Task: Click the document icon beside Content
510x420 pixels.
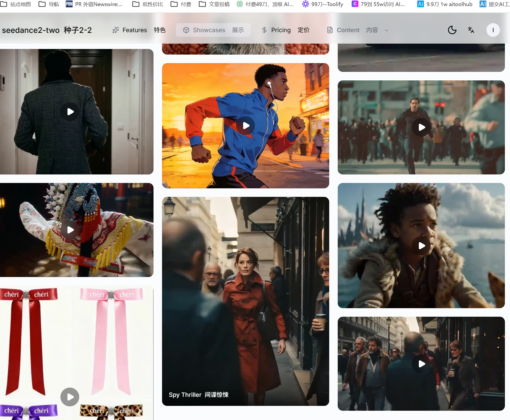Action: pyautogui.click(x=330, y=30)
